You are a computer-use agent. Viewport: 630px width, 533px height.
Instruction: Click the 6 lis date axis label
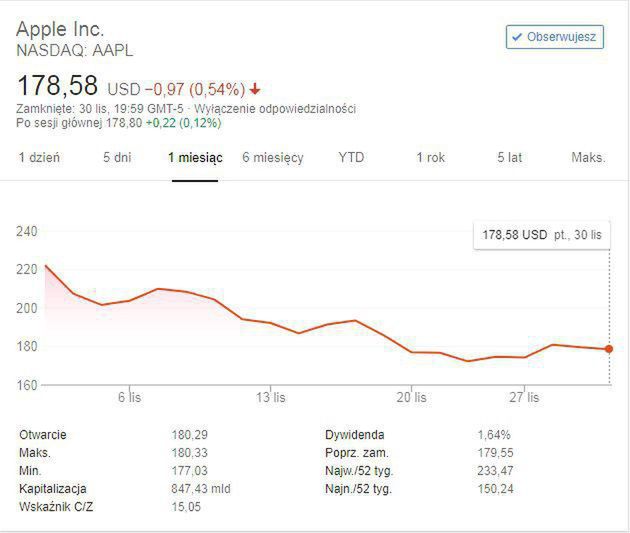point(129,397)
